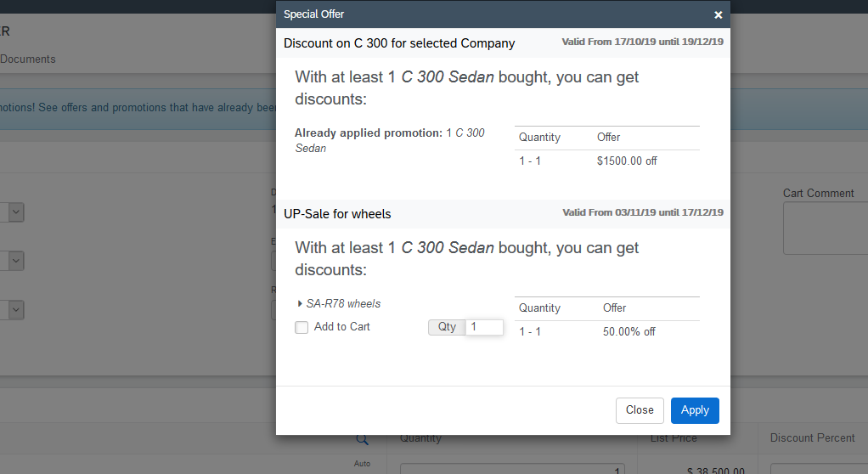Viewport: 868px width, 474px height.
Task: Open the topmost dropdown arrow on left
Action: [x=15, y=212]
